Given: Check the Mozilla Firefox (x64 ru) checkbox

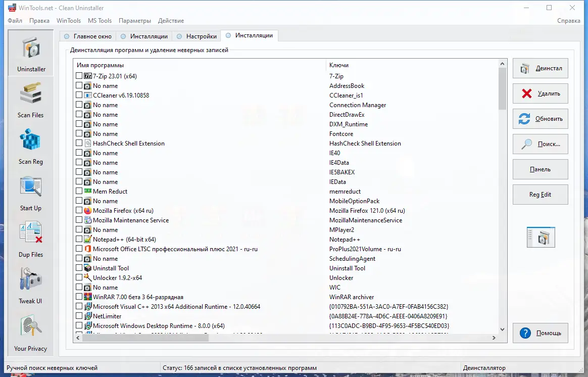Looking at the screenshot, I should [79, 210].
